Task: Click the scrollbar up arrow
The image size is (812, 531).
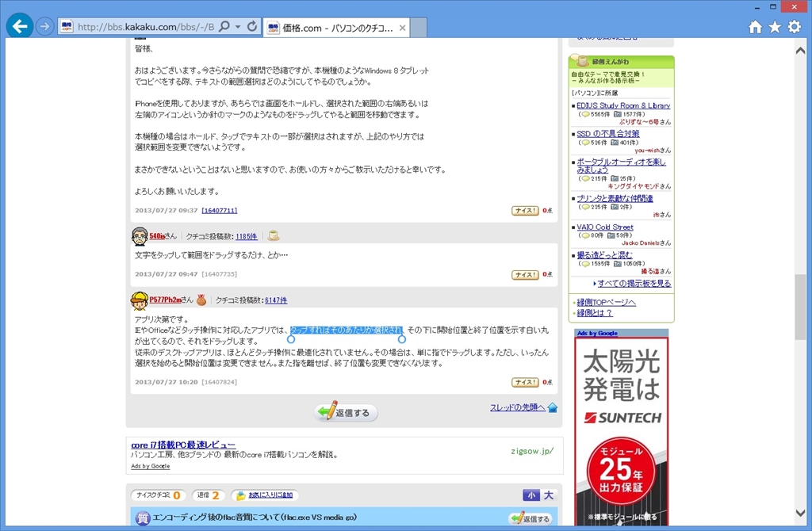Action: (800, 51)
